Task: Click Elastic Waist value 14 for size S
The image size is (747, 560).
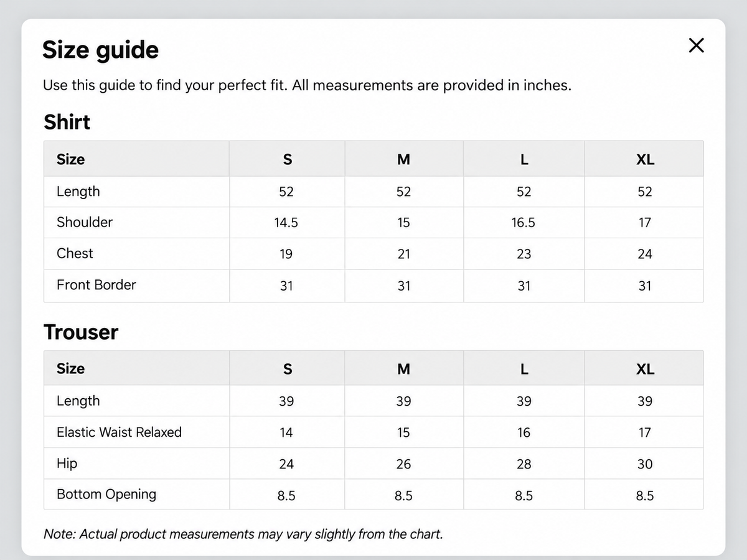Action: point(286,432)
